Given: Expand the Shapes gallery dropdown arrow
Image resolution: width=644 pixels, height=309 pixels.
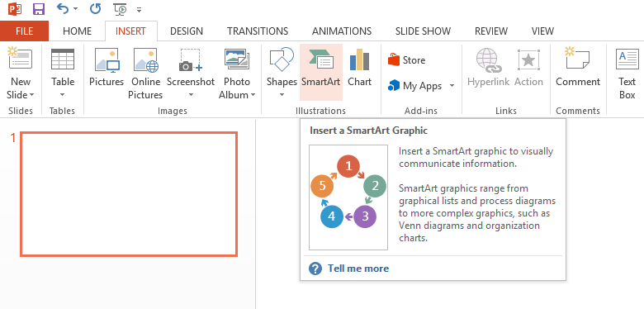Looking at the screenshot, I should click(282, 95).
